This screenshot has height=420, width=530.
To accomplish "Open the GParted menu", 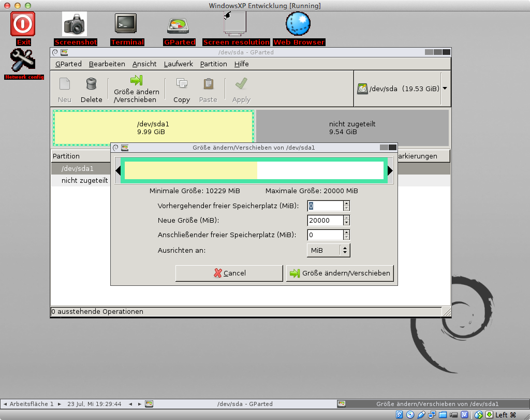I will pyautogui.click(x=68, y=64).
